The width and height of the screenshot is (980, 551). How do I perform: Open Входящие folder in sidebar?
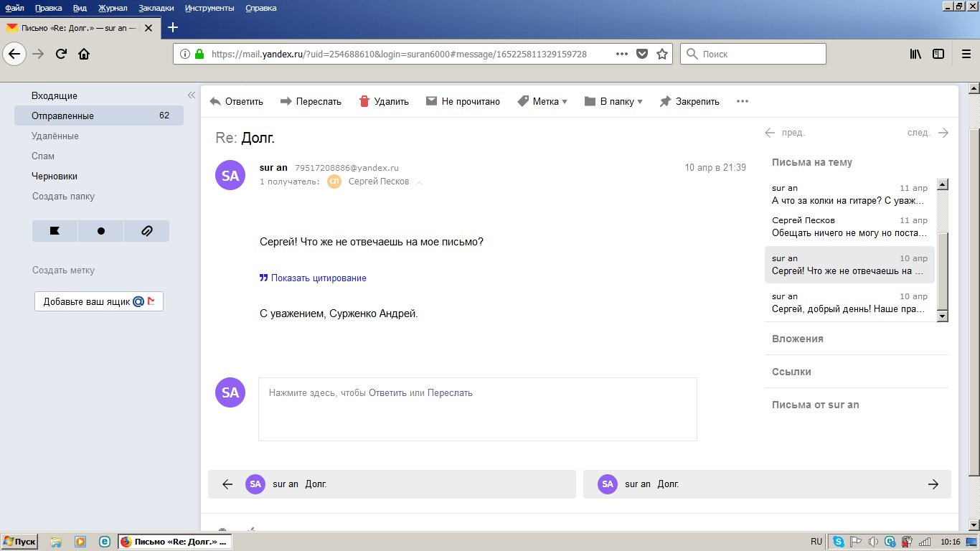pyautogui.click(x=55, y=95)
